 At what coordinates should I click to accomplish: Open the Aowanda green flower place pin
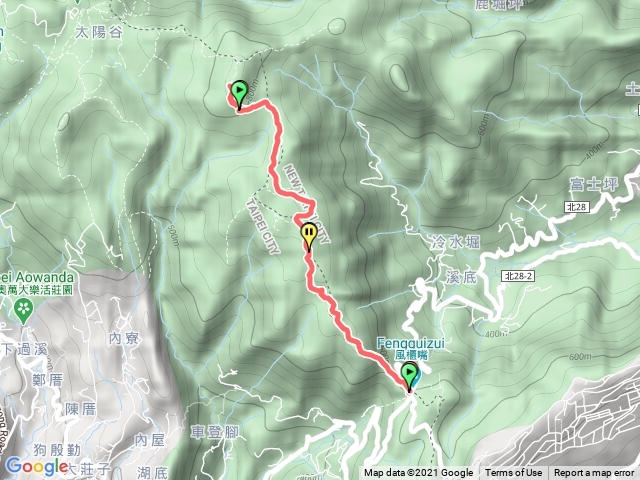(x=23, y=311)
